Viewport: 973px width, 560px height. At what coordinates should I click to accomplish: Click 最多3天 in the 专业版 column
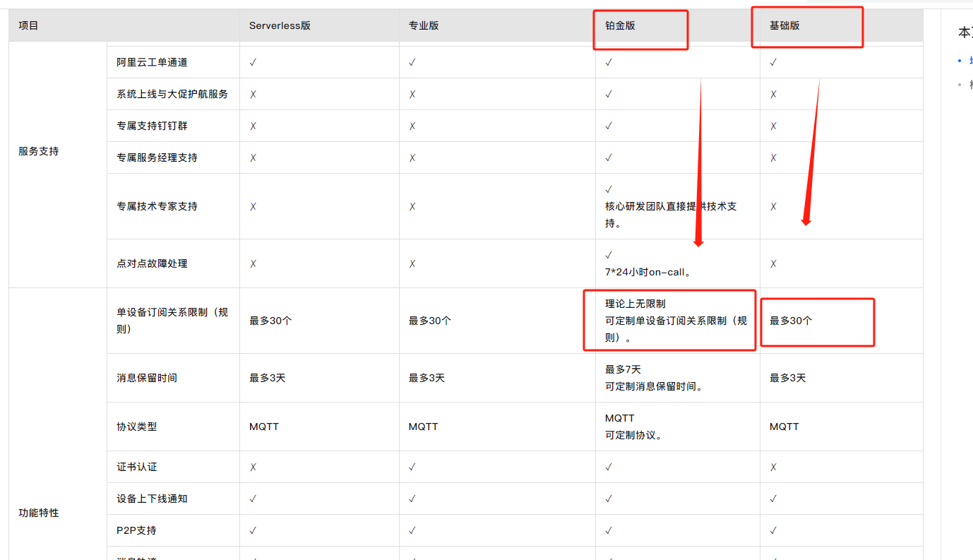pyautogui.click(x=426, y=378)
